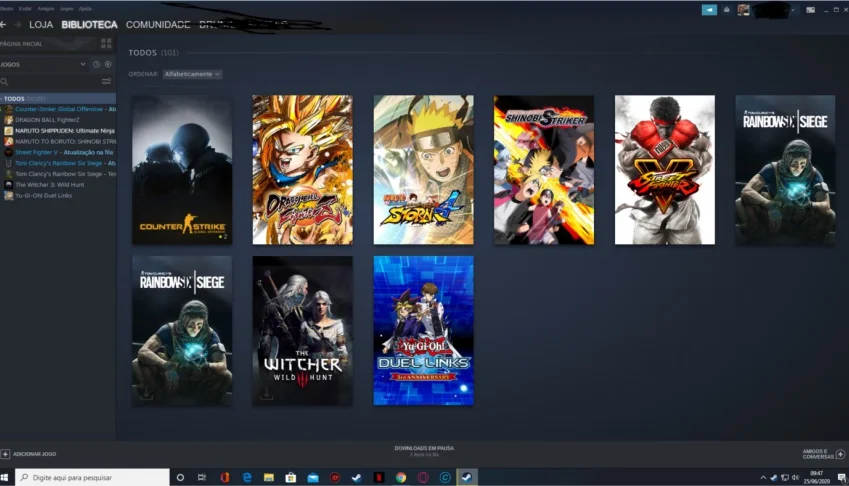
Task: Select DRAGON BALL FighterZ in list
Action: click(x=47, y=120)
